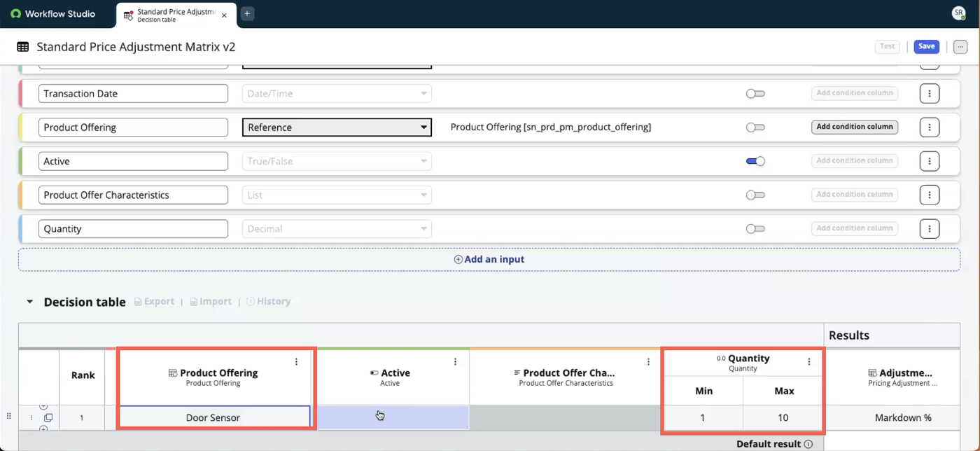The image size is (980, 451).
Task: Edit Product Offer Characteristics name field
Action: 133,195
